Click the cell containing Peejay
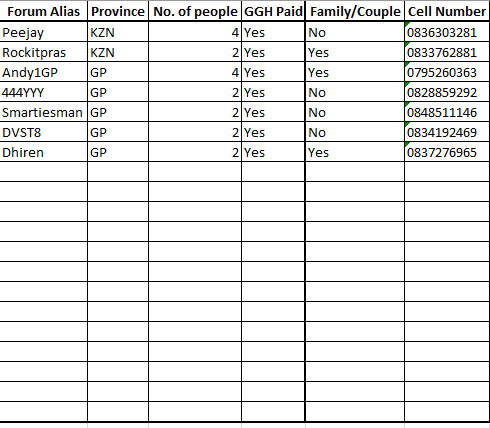The width and height of the screenshot is (490, 428). (x=43, y=32)
